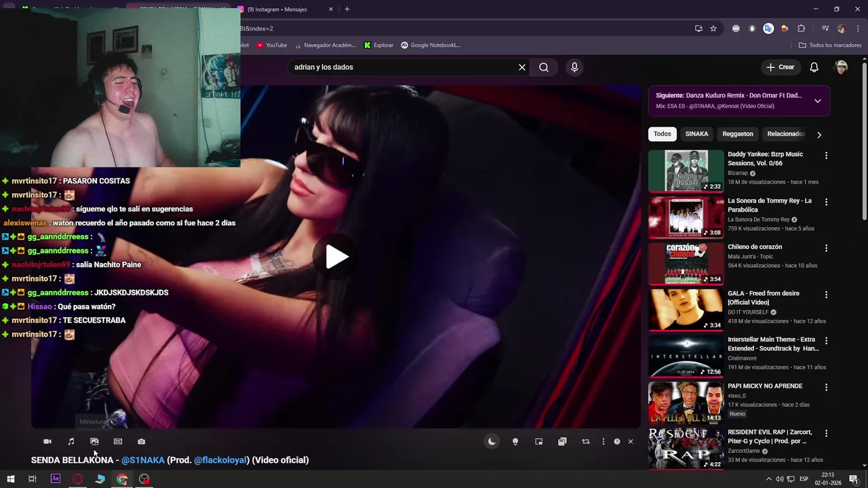This screenshot has width=868, height=488.
Task: Open the Chrome extensions puzzle icon
Action: 802,28
